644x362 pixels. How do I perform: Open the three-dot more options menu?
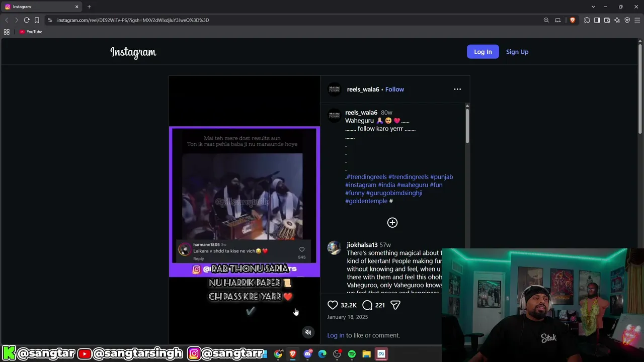pos(457,89)
